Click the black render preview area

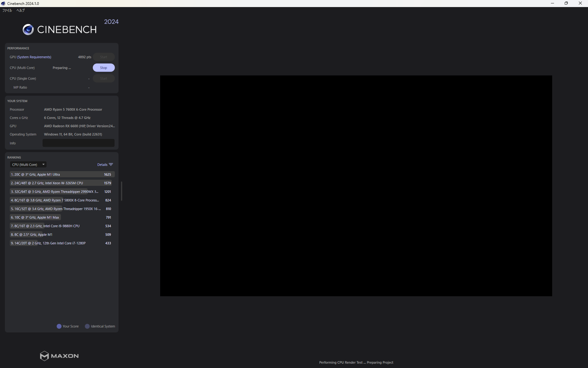click(x=356, y=186)
